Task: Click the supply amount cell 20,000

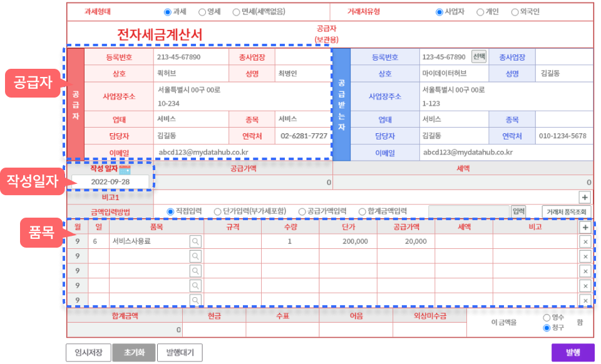Action: pyautogui.click(x=406, y=241)
